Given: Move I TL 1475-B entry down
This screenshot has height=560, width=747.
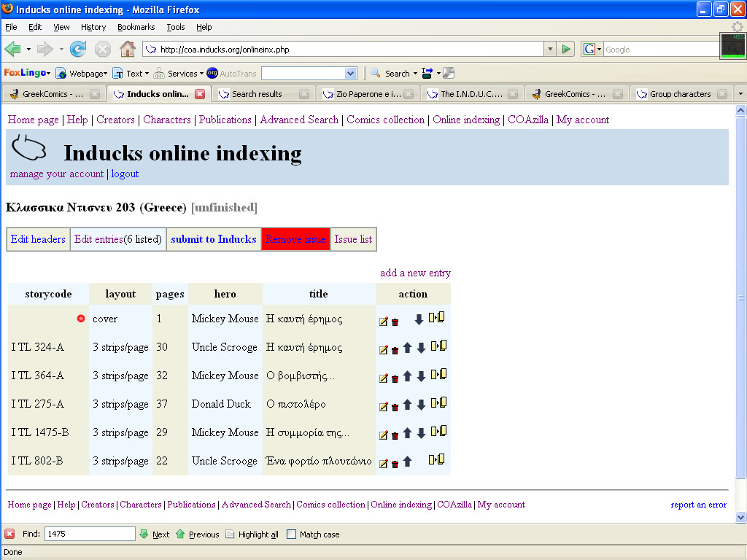Looking at the screenshot, I should pyautogui.click(x=421, y=433).
